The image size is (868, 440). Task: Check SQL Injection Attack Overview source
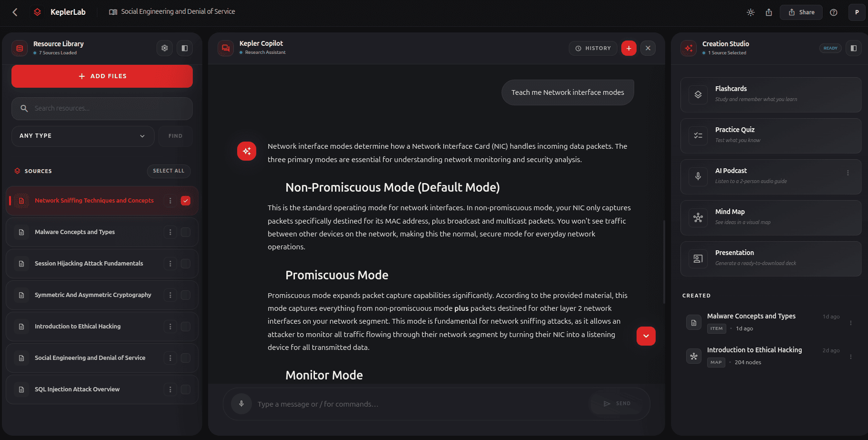(186, 389)
